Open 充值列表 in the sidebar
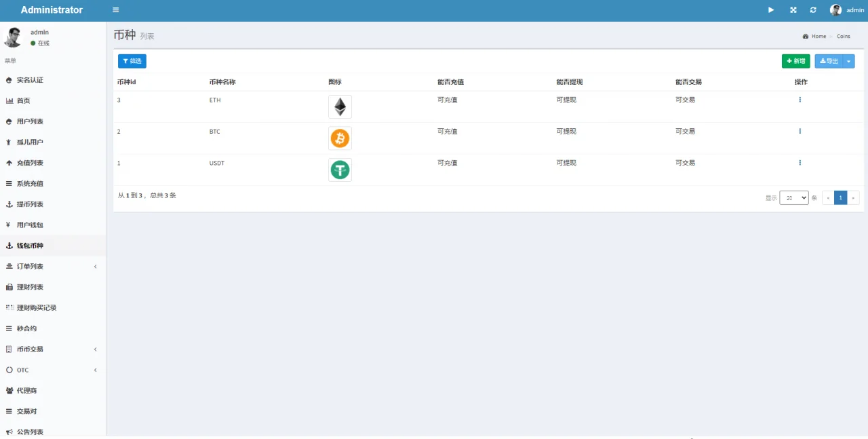 coord(30,163)
